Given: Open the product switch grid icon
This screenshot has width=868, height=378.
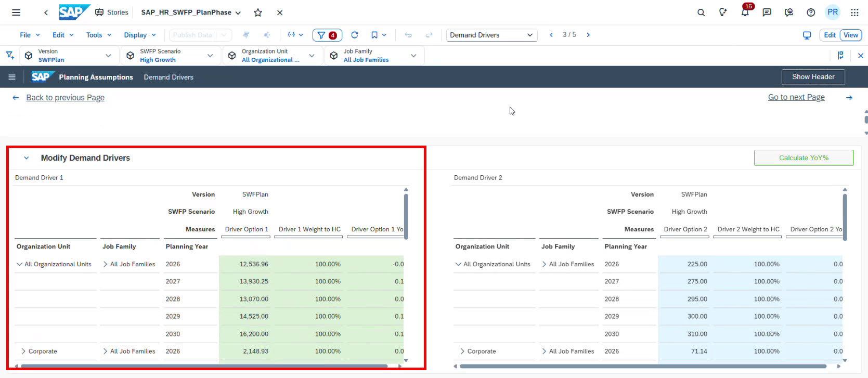Looking at the screenshot, I should [x=854, y=12].
